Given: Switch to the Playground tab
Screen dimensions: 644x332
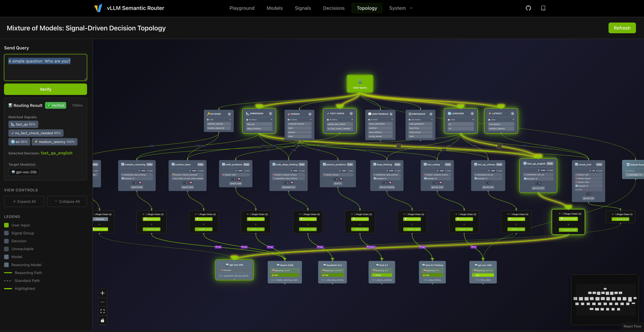Looking at the screenshot, I should coord(242,8).
